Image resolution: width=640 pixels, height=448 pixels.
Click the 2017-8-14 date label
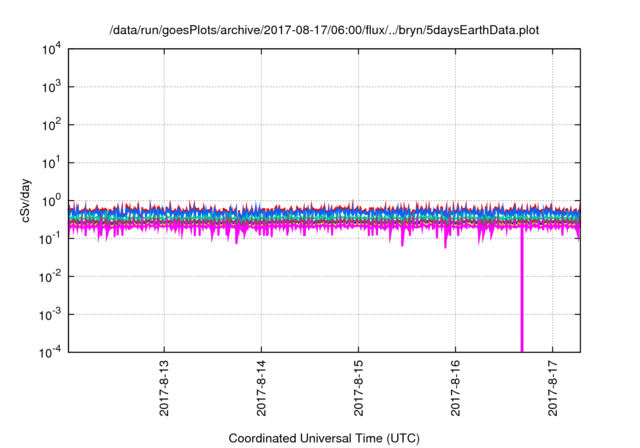click(261, 388)
